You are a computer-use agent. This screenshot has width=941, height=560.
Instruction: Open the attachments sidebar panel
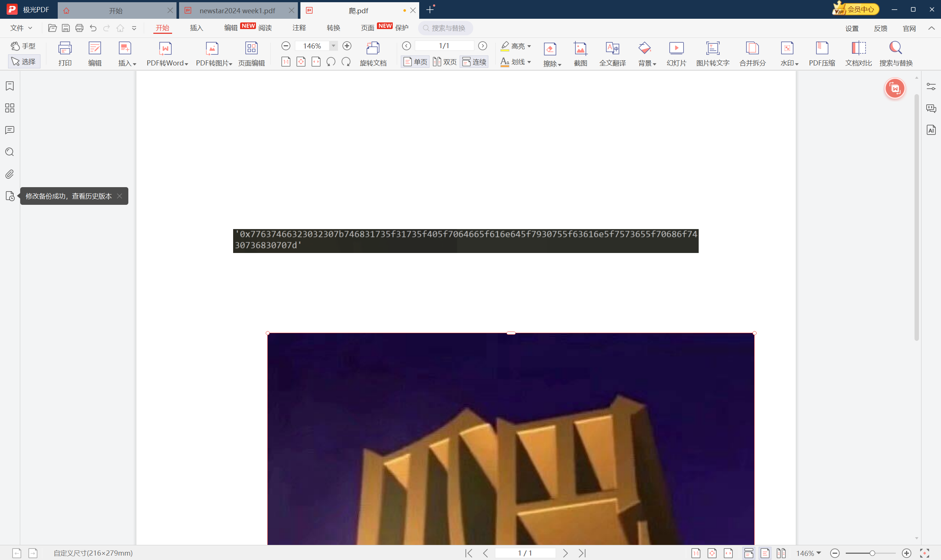(x=10, y=174)
